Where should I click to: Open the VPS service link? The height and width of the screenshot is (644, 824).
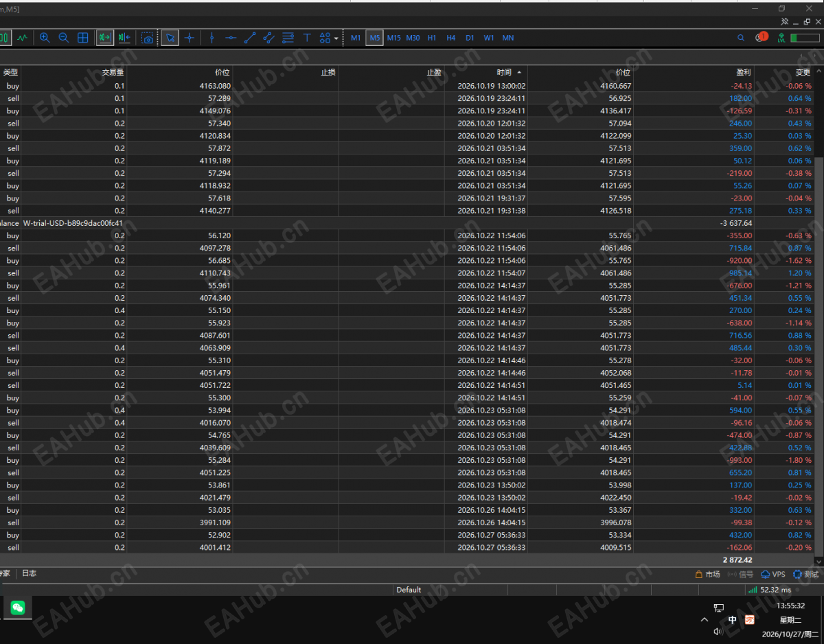point(773,574)
